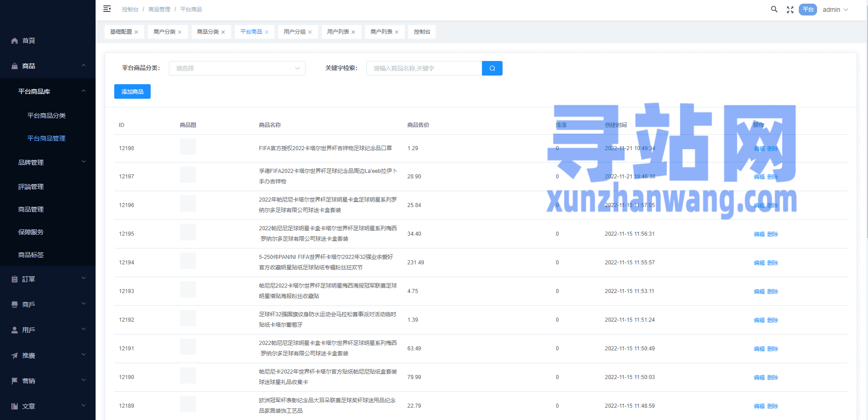
Task: Click 编辑 for product 12198
Action: tap(759, 149)
